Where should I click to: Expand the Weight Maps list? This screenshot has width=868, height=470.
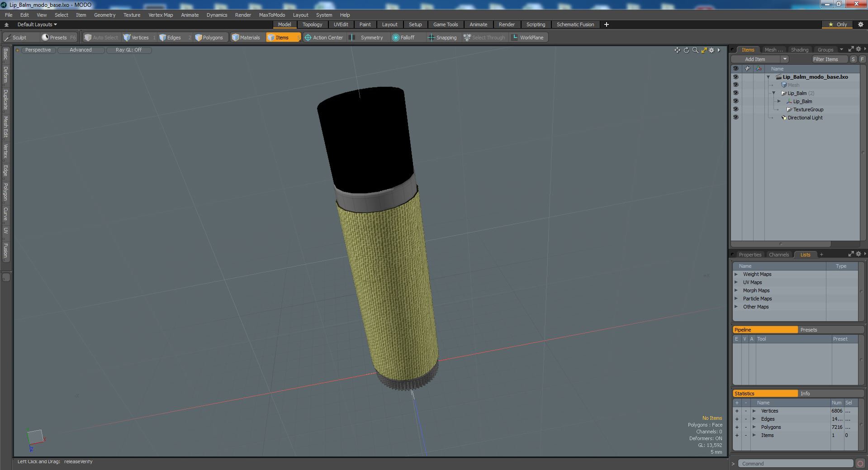click(x=736, y=274)
